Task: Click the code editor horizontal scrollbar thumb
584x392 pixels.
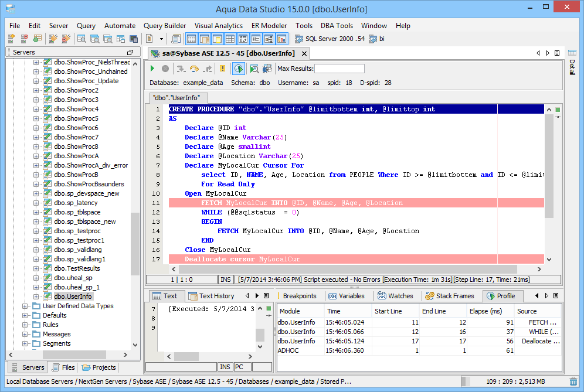Action: coord(348,269)
